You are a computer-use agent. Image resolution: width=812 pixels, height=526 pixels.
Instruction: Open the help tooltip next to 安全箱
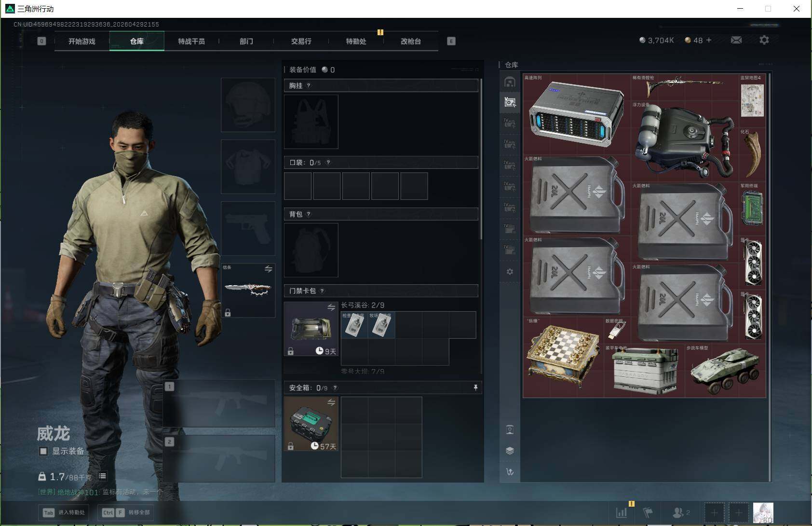(x=335, y=388)
